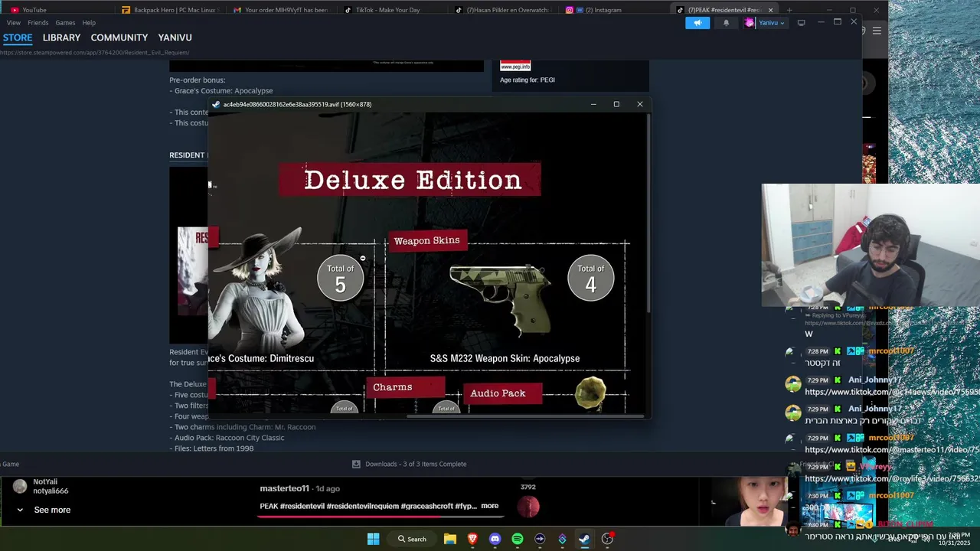The width and height of the screenshot is (980, 551).
Task: Click the Deluxe Edition banner in image
Action: (410, 179)
